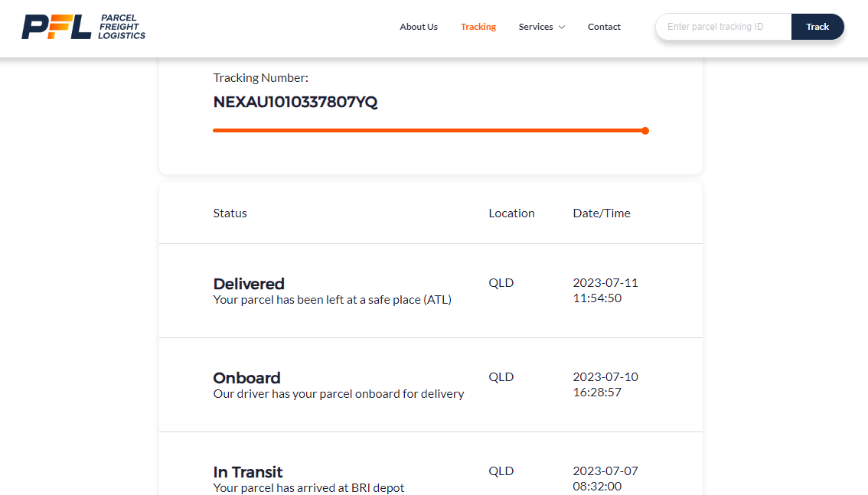The image size is (868, 495).
Task: Click the Location column header
Action: 511,213
